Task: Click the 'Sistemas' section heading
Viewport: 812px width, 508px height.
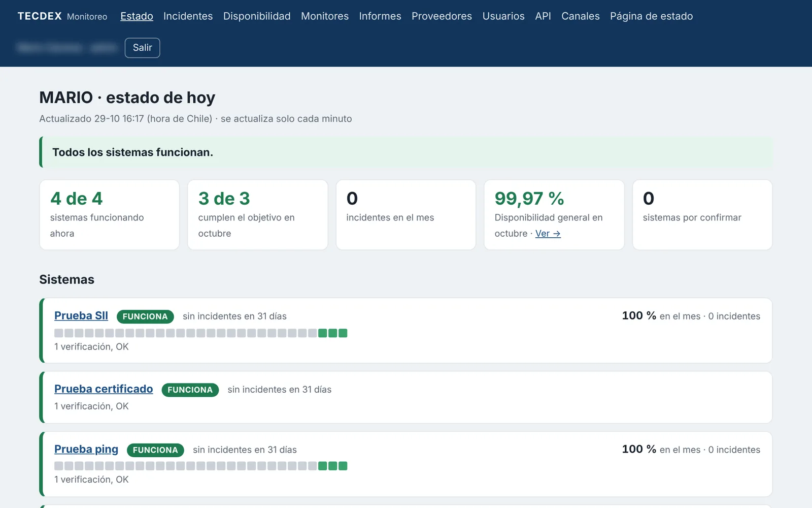Action: (66, 279)
